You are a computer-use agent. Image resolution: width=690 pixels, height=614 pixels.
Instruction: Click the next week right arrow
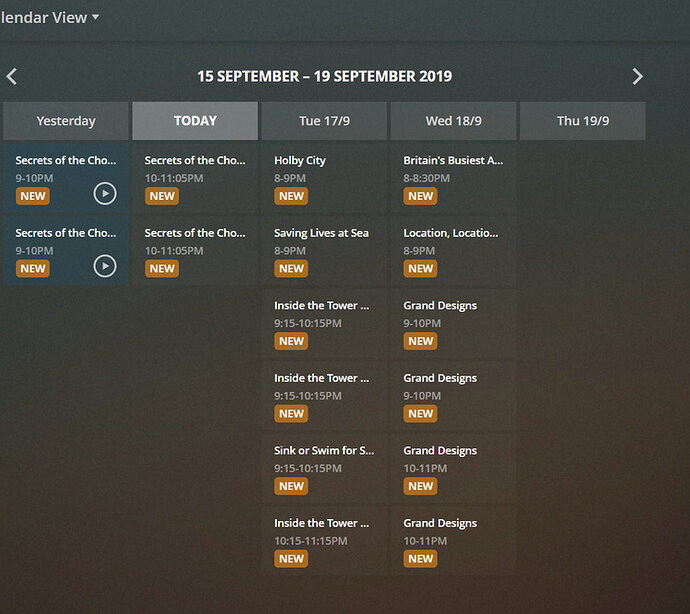click(x=637, y=76)
